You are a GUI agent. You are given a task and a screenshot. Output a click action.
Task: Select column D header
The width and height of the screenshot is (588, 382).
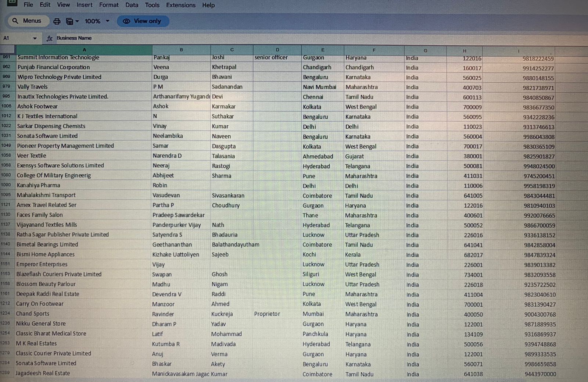pyautogui.click(x=277, y=50)
